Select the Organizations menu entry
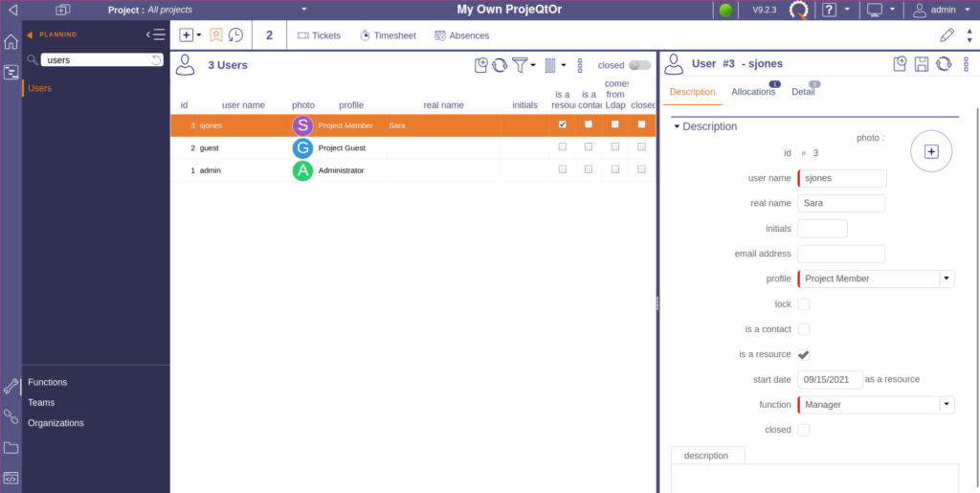The image size is (980, 493). click(56, 423)
